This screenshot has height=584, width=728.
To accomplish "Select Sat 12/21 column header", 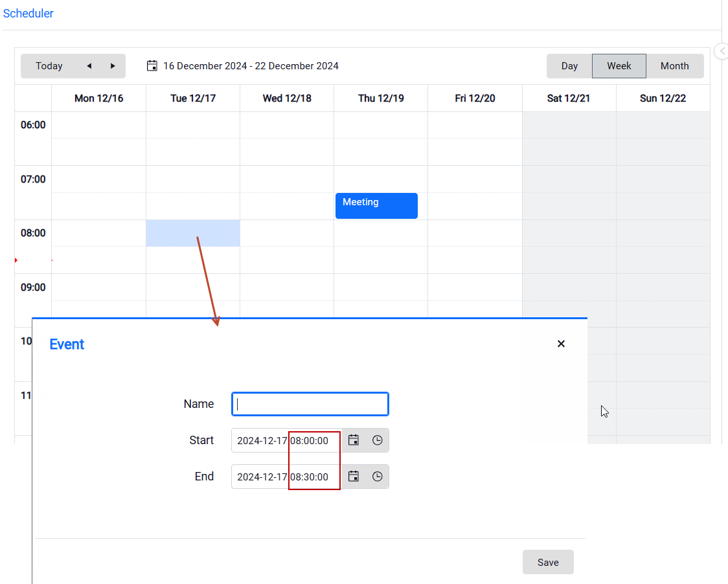I will pyautogui.click(x=569, y=98).
